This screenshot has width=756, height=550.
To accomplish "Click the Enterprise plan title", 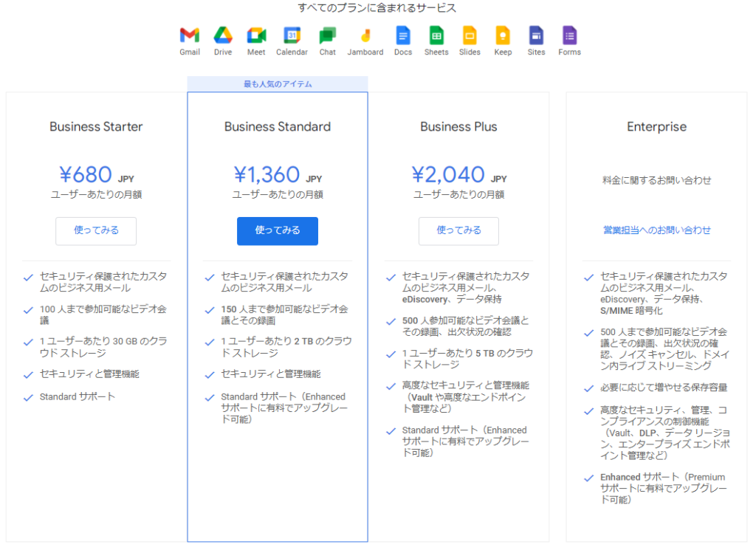I will (x=656, y=126).
